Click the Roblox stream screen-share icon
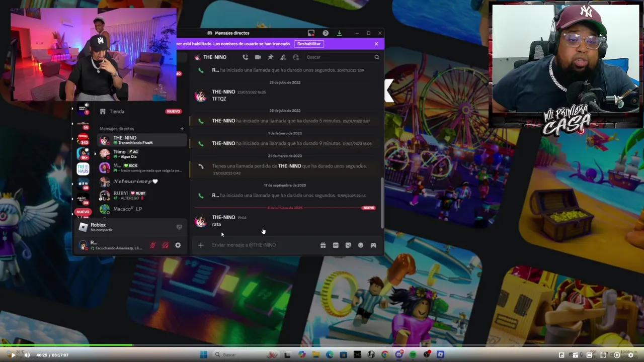Screen dimensions: 644x362 [x=179, y=227]
